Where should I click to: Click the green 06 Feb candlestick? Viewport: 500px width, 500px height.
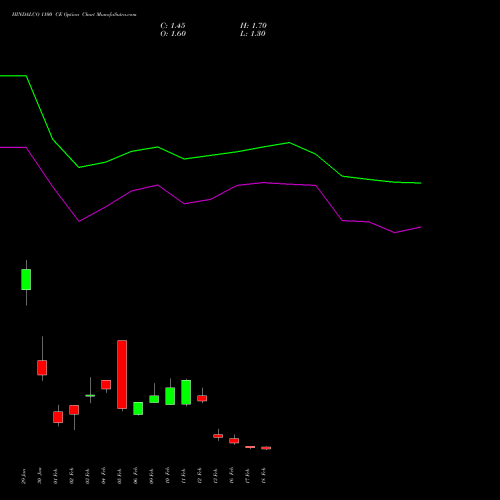(138, 408)
